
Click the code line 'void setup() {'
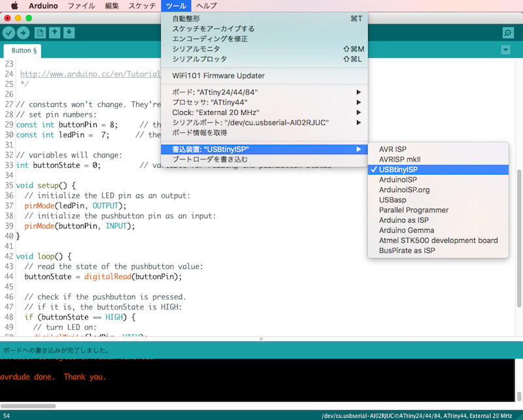click(46, 186)
